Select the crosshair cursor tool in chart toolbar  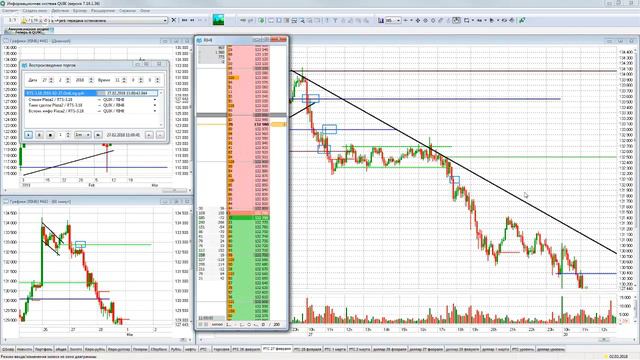(x=418, y=20)
